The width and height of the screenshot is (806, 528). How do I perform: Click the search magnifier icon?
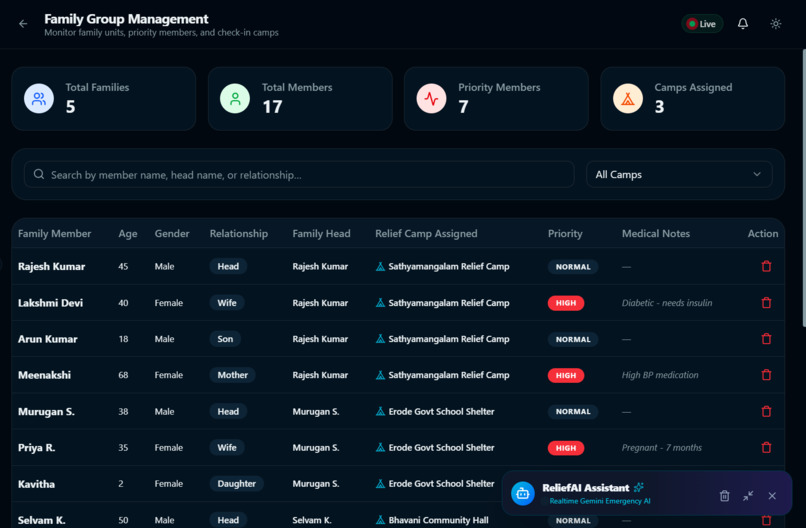(x=39, y=174)
